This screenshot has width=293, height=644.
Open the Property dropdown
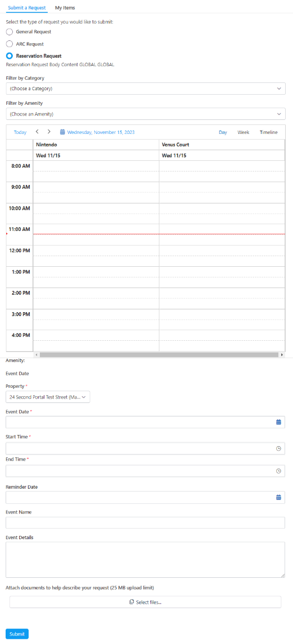pos(48,397)
